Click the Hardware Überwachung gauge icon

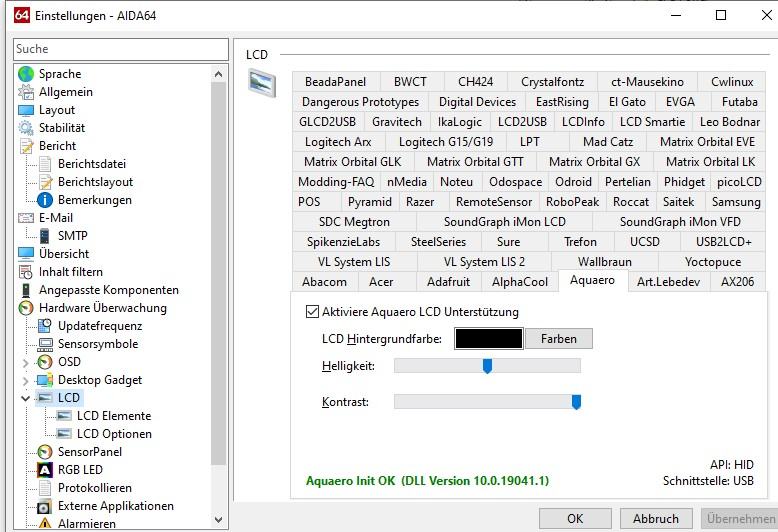[x=26, y=308]
